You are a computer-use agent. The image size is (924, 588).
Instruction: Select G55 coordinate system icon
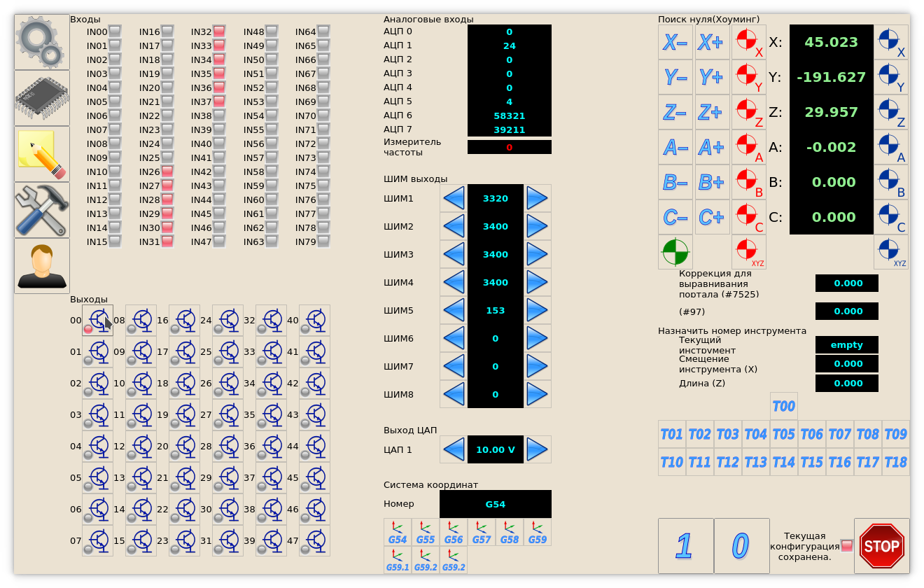(426, 532)
